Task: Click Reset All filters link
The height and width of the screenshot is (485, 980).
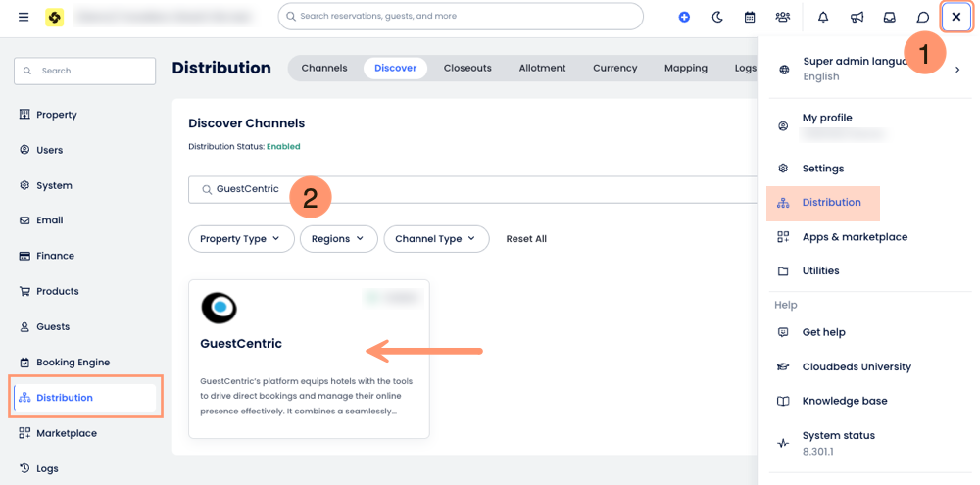Action: (526, 239)
